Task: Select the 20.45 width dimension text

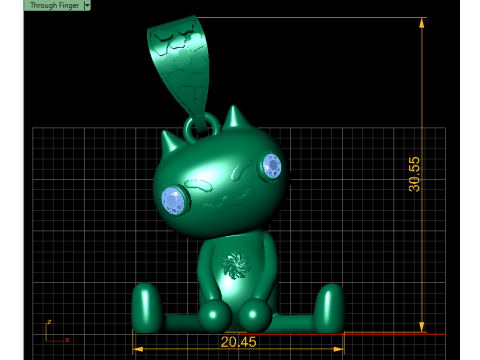Action: 238,342
